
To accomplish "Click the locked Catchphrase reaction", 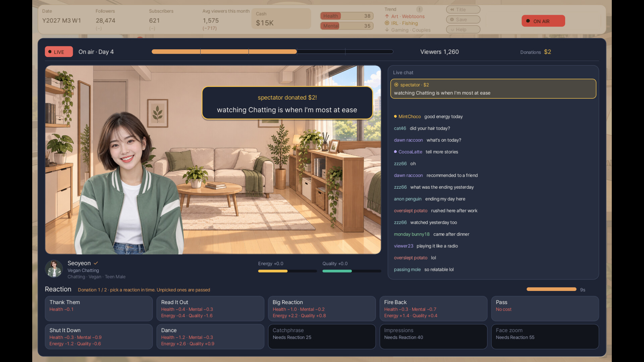I will click(322, 337).
